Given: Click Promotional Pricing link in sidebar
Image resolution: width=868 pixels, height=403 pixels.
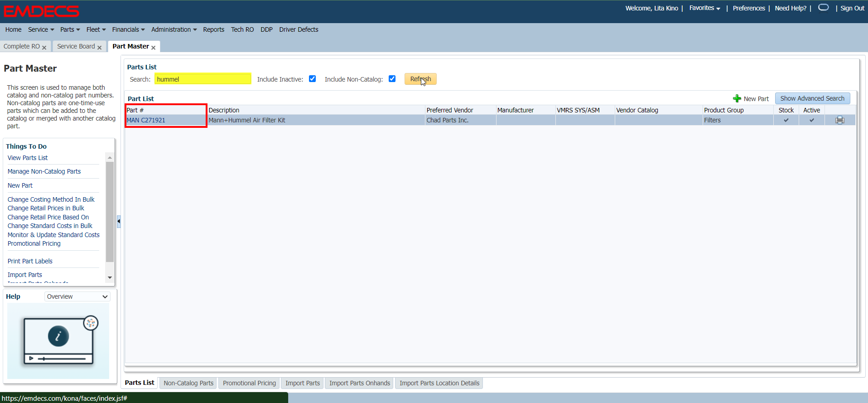Looking at the screenshot, I should click(34, 243).
